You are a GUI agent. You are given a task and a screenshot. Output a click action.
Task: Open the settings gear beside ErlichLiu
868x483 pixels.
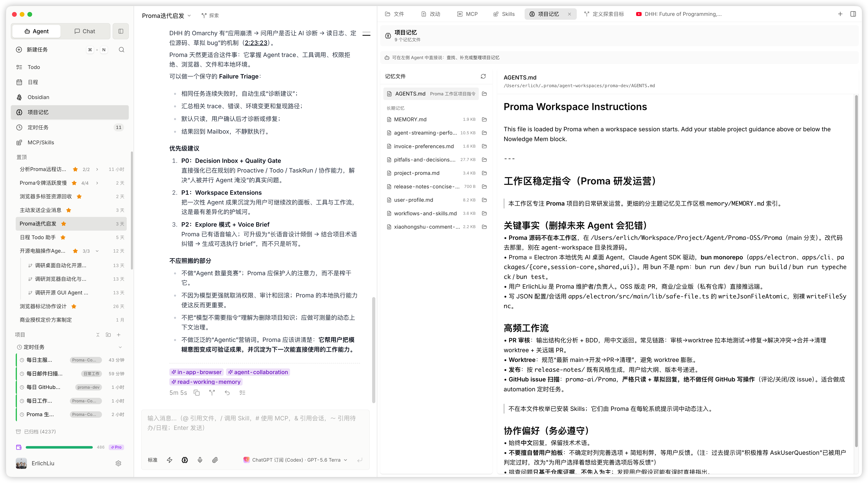point(118,463)
